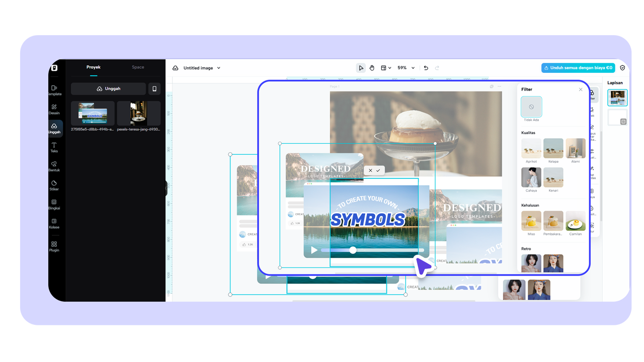Click Unduh semua dengan biaya €0 button
644x362 pixels.
pos(578,68)
